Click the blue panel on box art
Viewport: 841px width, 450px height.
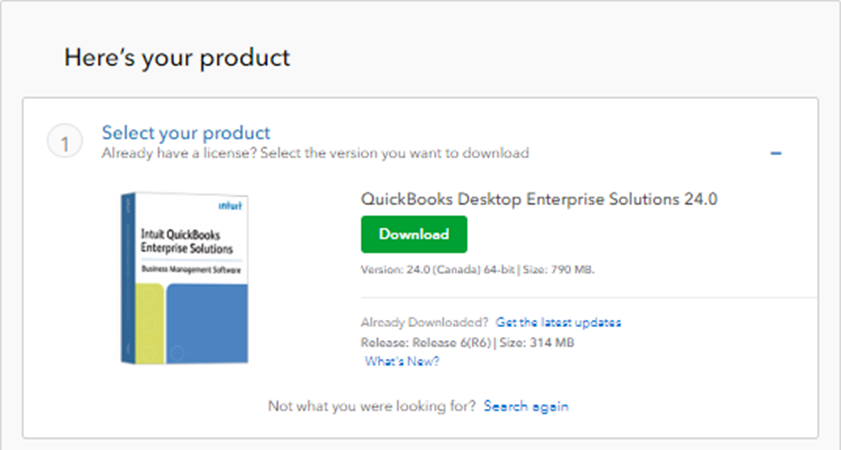tap(207, 323)
